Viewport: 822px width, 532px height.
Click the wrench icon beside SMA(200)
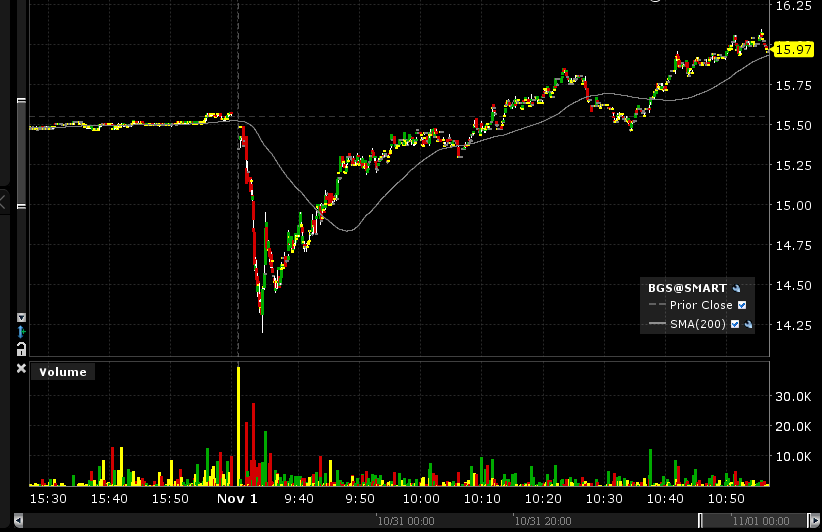pyautogui.click(x=748, y=324)
